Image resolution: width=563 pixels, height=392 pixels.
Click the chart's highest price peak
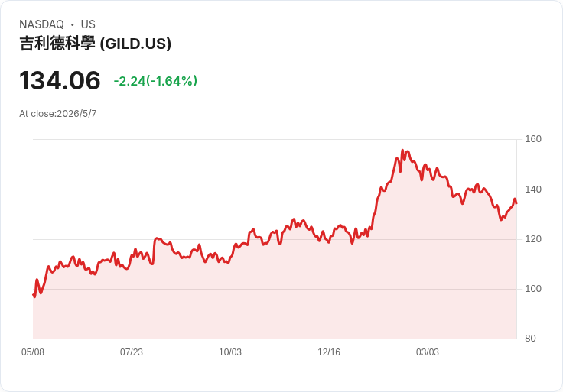(x=402, y=151)
